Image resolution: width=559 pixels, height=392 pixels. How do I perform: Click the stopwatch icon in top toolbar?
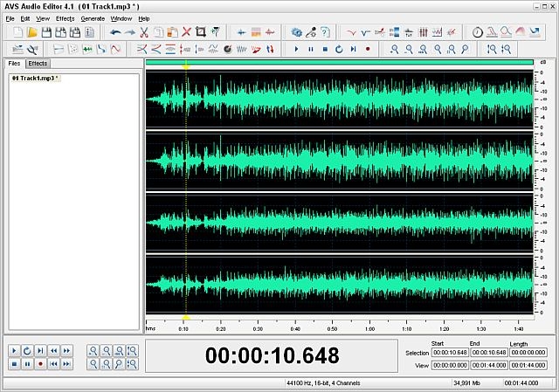[478, 31]
